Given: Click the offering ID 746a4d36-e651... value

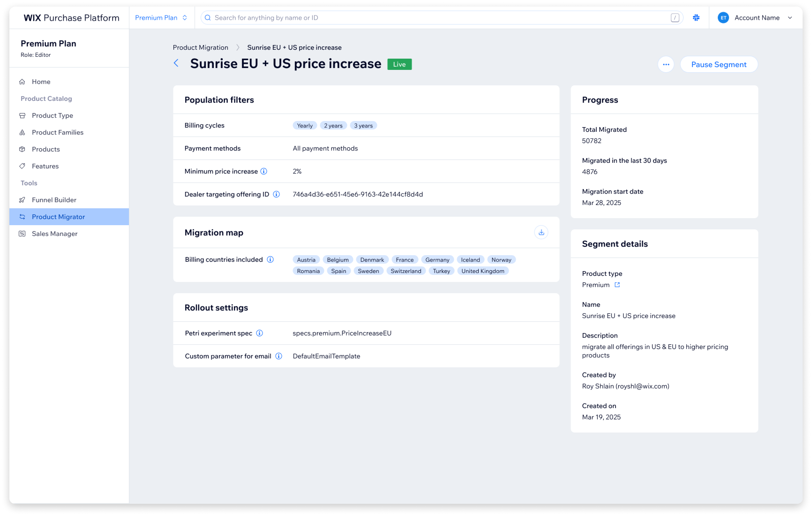Looking at the screenshot, I should click(x=357, y=194).
